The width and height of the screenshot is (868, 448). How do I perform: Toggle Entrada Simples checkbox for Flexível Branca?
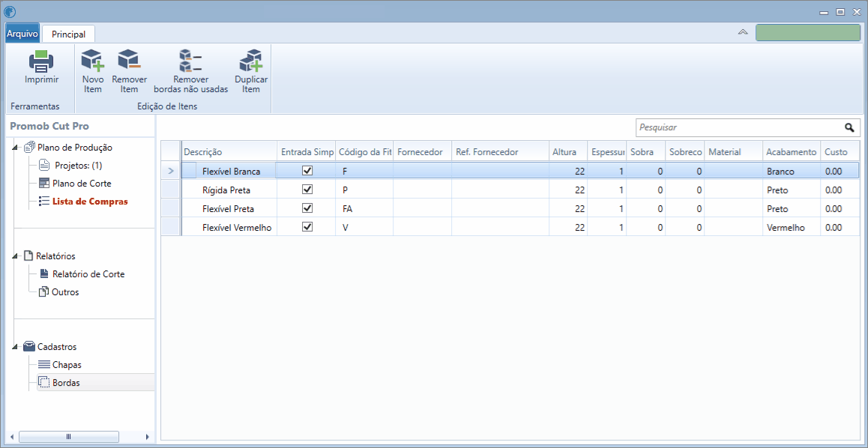(x=307, y=171)
